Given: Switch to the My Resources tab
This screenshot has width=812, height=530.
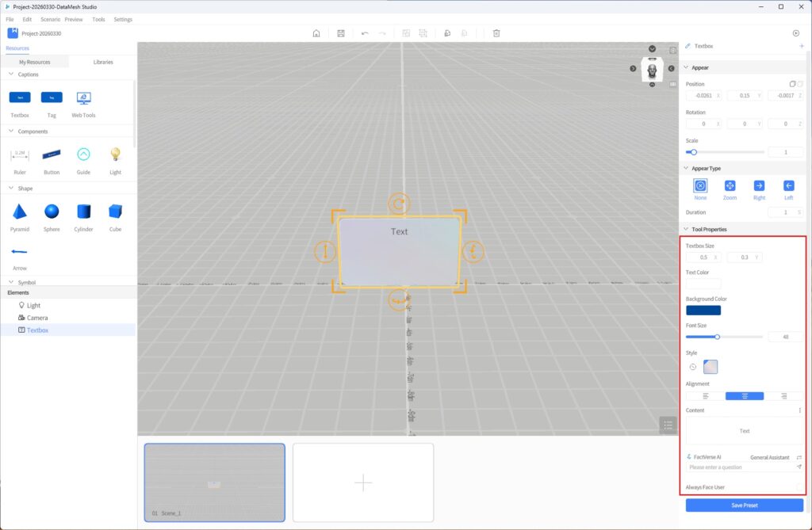Looking at the screenshot, I should tap(34, 62).
